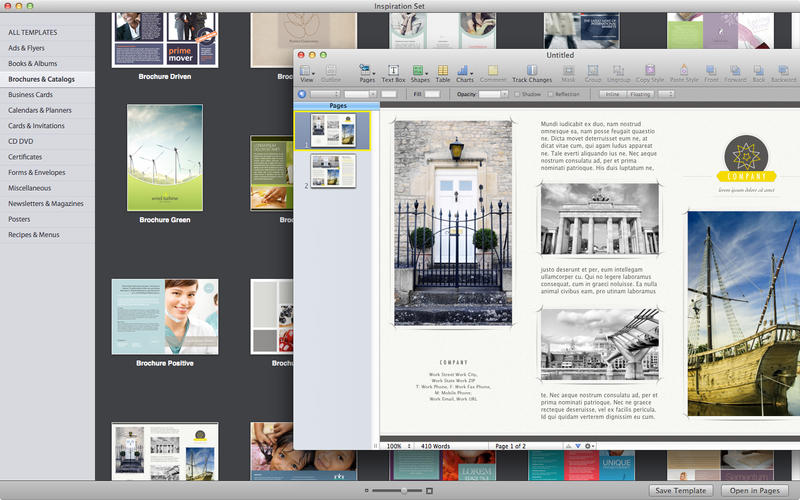Click the Track Changes icon
Screen dimensions: 800x500
click(x=531, y=71)
